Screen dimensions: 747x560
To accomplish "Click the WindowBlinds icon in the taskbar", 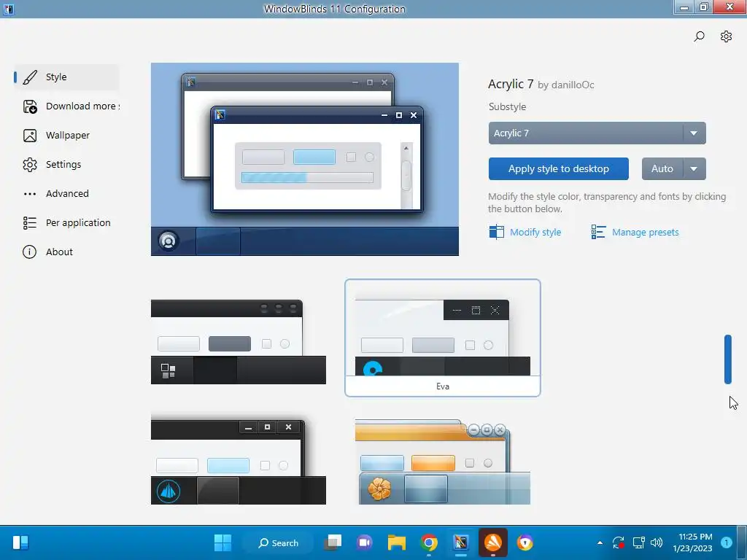I will click(x=461, y=542).
